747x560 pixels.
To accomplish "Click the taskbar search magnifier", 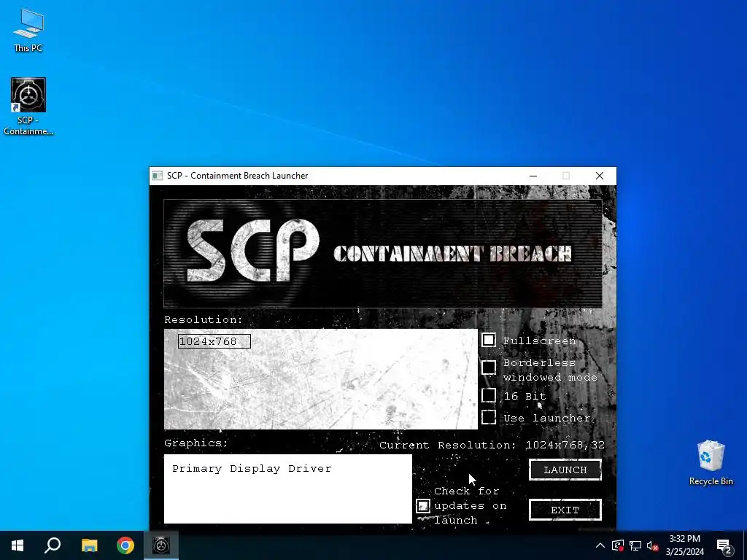I will (53, 545).
